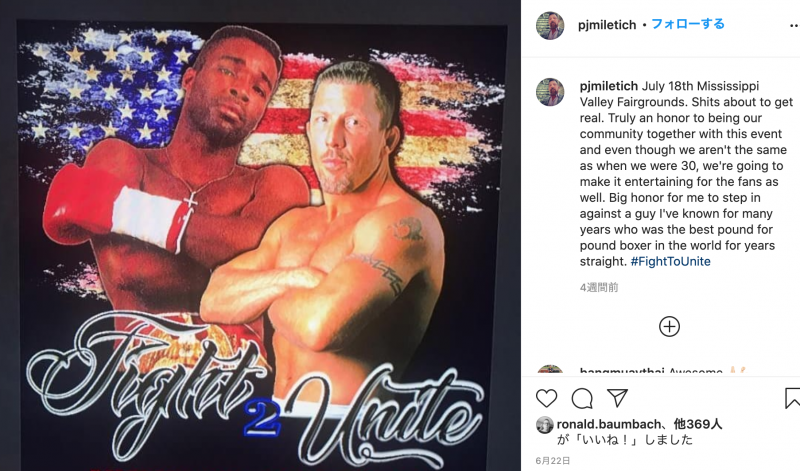Click bangmuaythai commenter avatar

coord(550,371)
